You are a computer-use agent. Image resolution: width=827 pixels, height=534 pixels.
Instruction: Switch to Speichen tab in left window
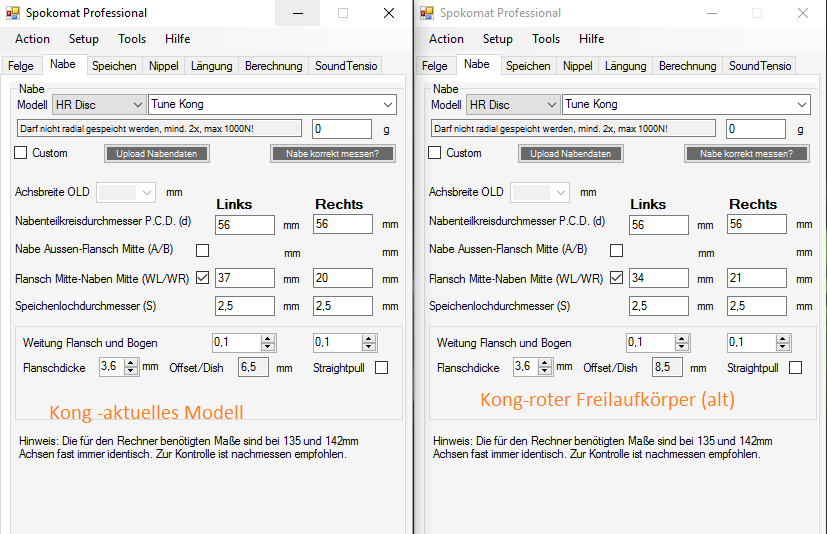pos(114,66)
